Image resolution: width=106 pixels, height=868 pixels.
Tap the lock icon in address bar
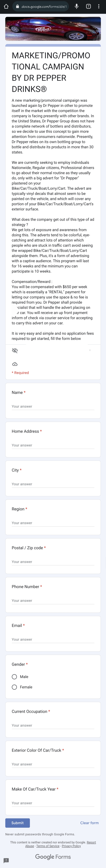click(x=17, y=6)
